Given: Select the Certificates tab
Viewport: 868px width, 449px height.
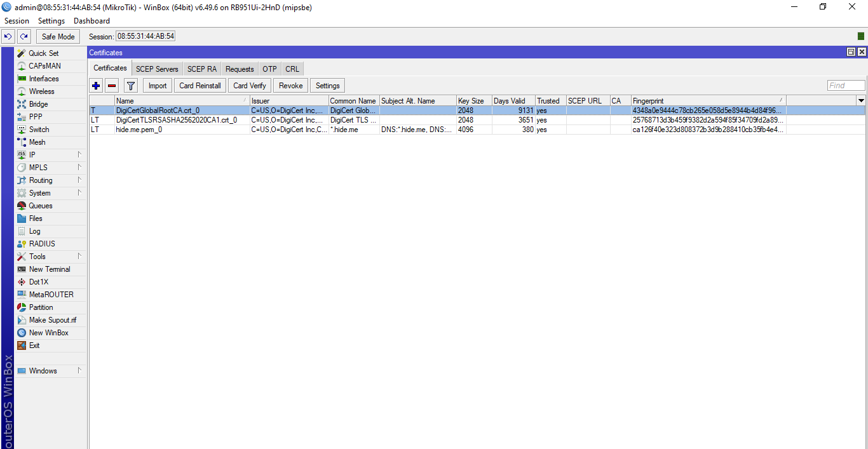Looking at the screenshot, I should tap(110, 68).
